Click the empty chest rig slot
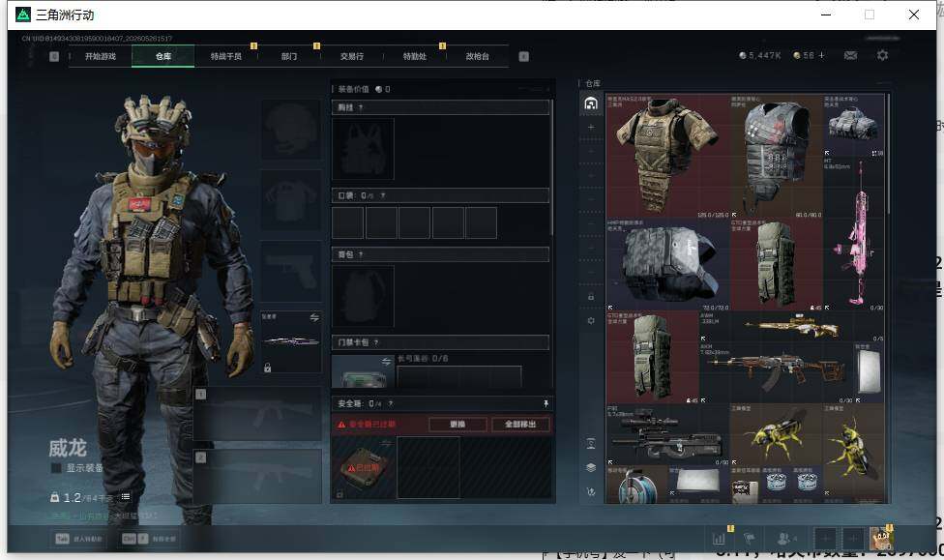This screenshot has width=944, height=560. point(363,149)
